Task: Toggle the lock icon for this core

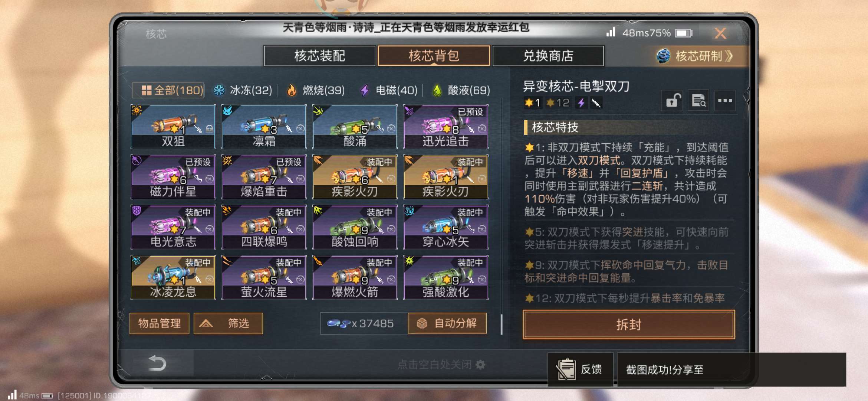Action: (x=672, y=100)
